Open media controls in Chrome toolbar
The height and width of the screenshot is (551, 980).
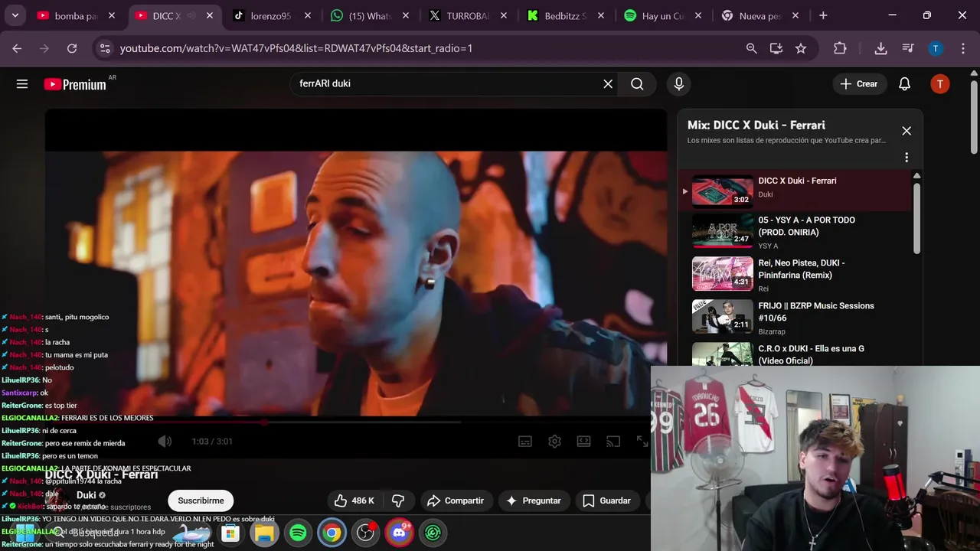[908, 48]
